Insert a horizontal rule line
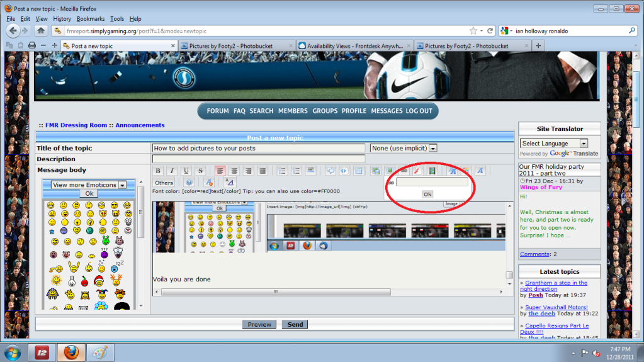 [310, 171]
